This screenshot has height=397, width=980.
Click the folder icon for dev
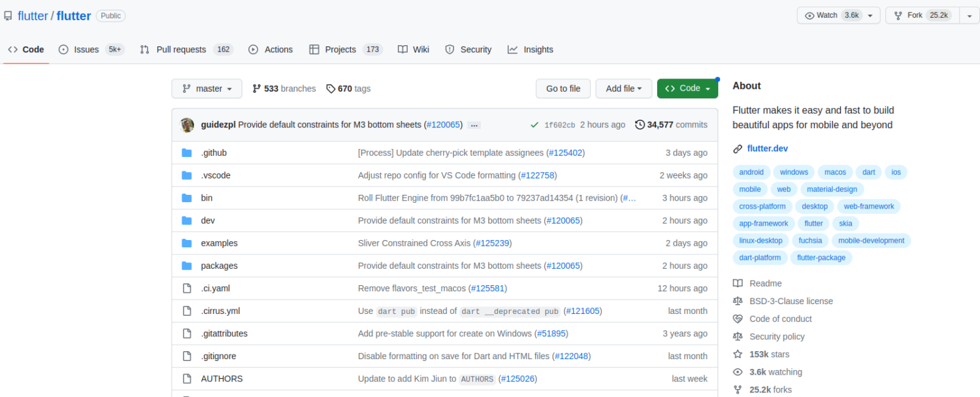tap(187, 220)
